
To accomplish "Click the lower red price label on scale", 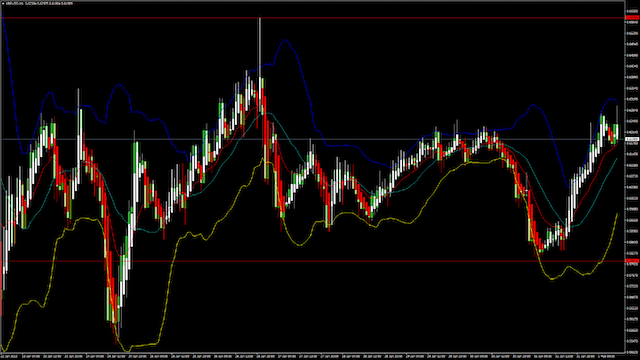I will pyautogui.click(x=632, y=261).
